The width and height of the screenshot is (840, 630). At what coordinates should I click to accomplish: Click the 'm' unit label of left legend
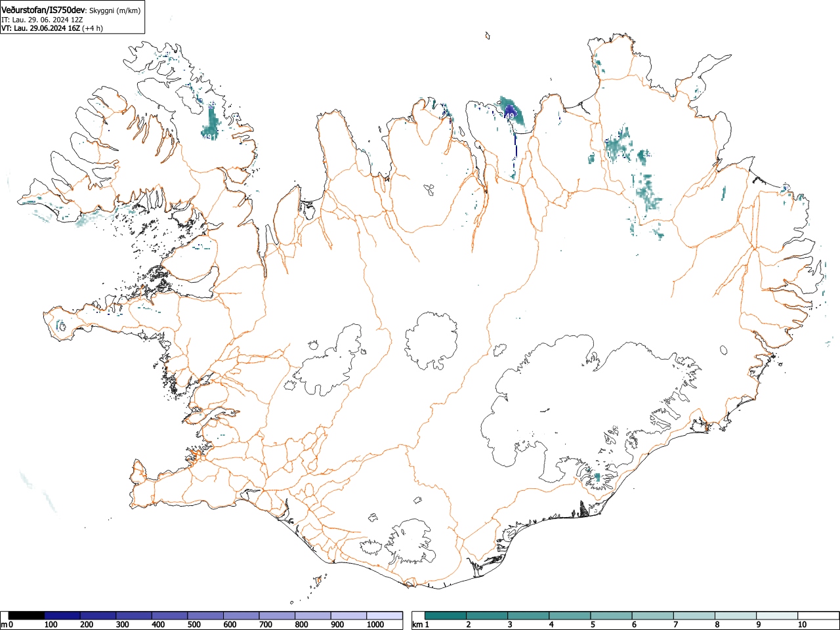(x=4, y=625)
